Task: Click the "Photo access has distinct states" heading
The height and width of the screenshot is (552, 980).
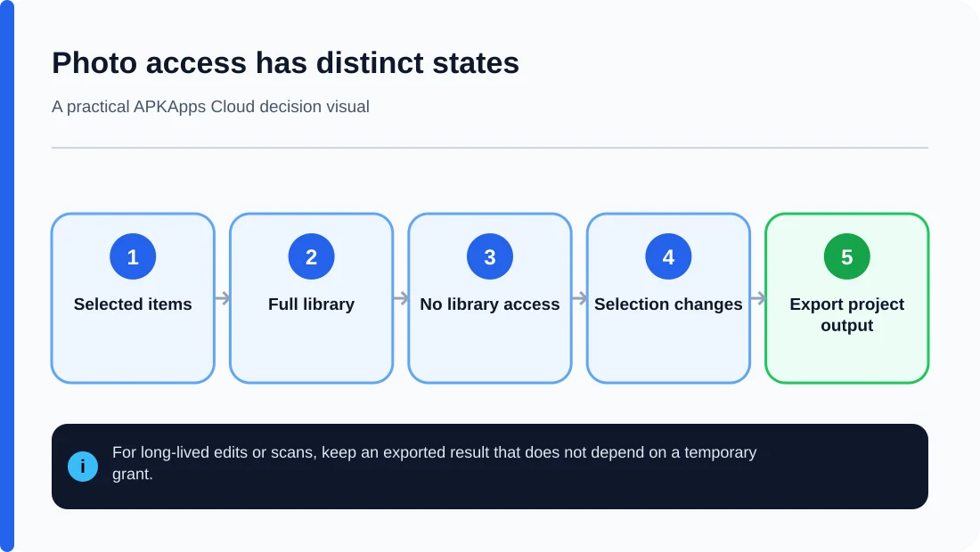Action: point(286,63)
